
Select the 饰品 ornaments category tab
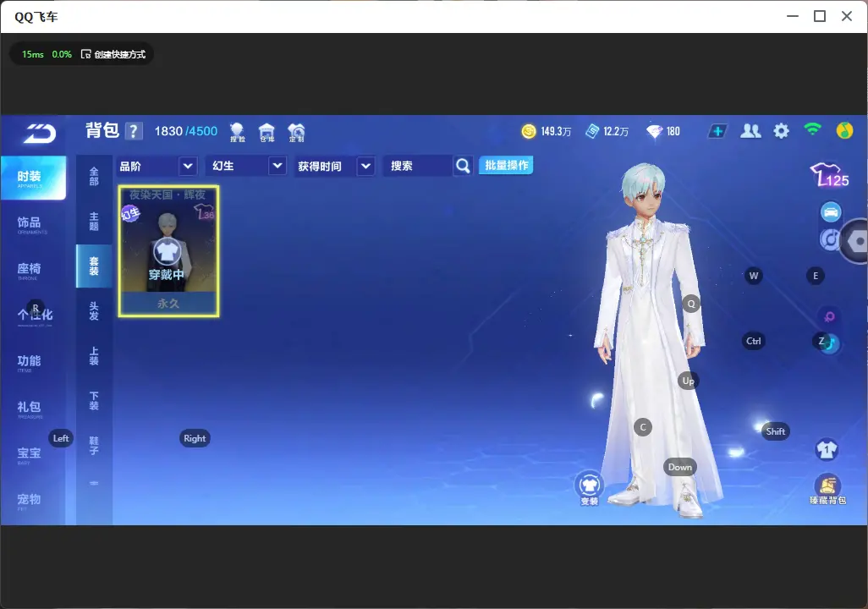click(29, 223)
